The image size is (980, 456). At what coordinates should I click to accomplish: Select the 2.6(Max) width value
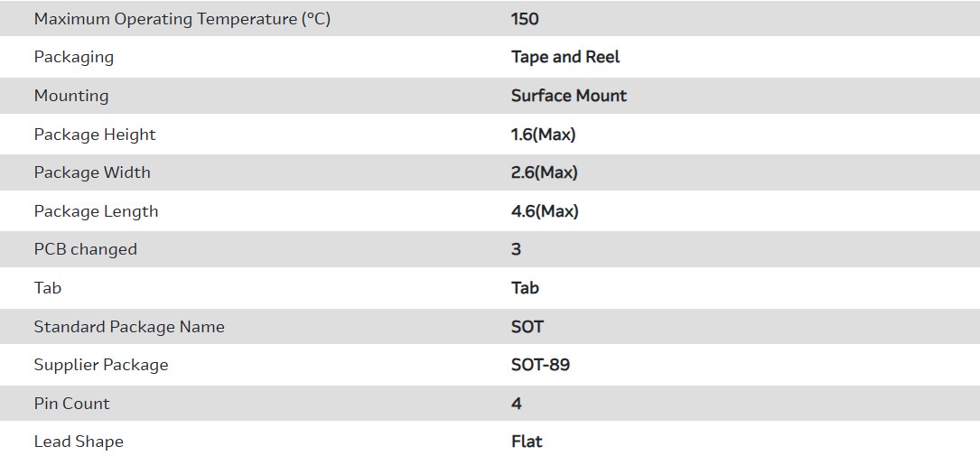click(544, 172)
